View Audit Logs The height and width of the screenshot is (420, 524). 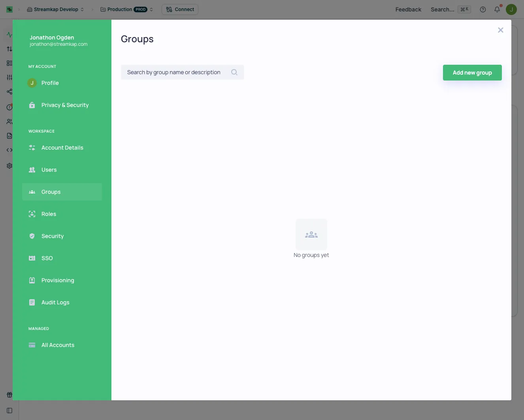(x=62, y=302)
